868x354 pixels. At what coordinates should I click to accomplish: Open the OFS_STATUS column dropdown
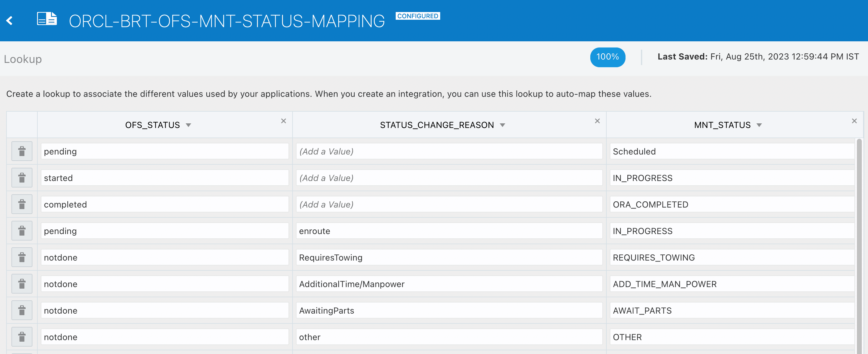pos(188,125)
